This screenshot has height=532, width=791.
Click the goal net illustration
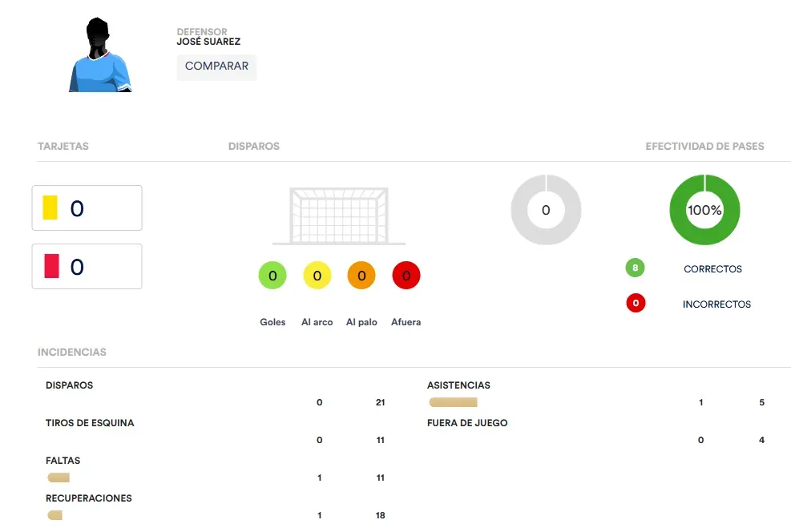point(339,216)
